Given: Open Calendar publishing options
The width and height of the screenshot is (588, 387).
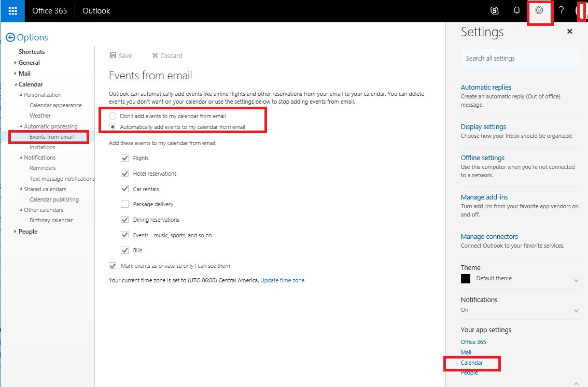Looking at the screenshot, I should pyautogui.click(x=54, y=199).
